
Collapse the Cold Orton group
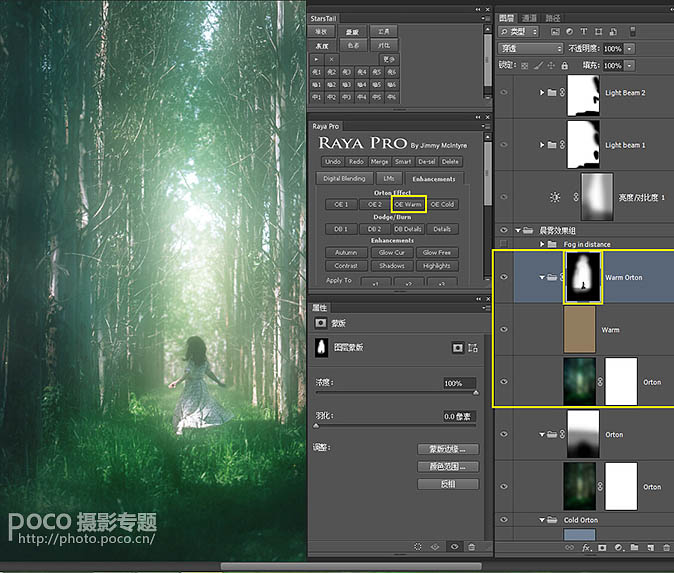click(542, 520)
